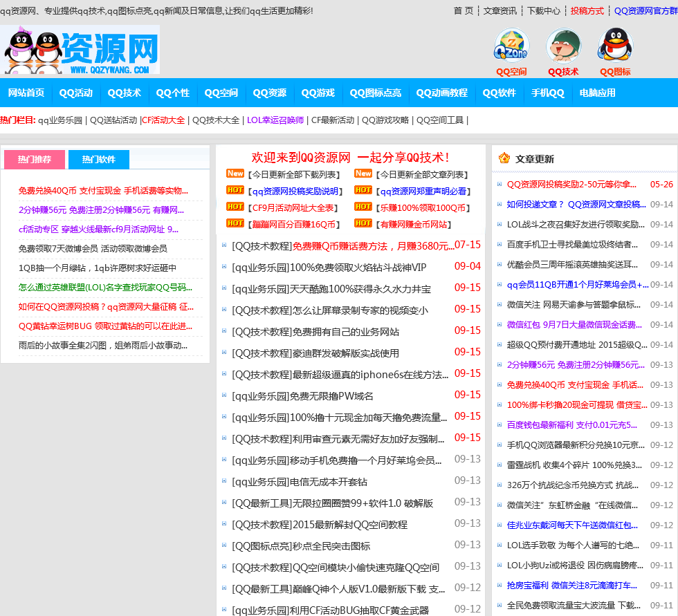Open hot column link LOL幸运召唤师
678x616 pixels.
pyautogui.click(x=275, y=120)
